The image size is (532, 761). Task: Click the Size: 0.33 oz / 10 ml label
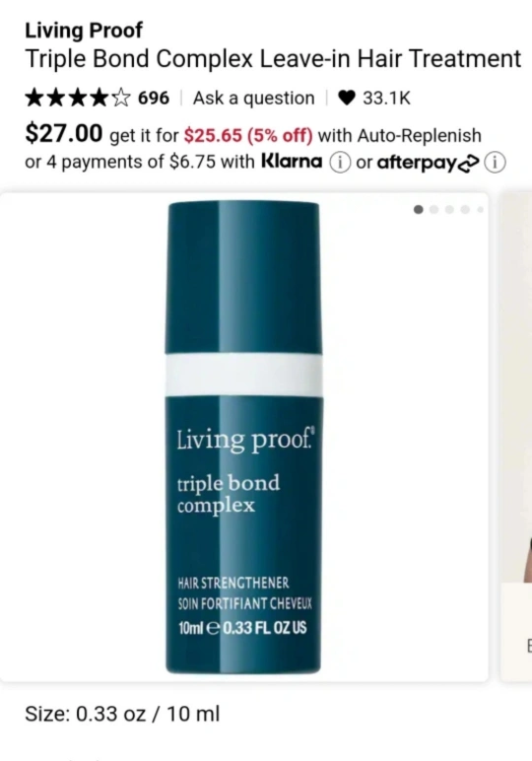point(122,714)
